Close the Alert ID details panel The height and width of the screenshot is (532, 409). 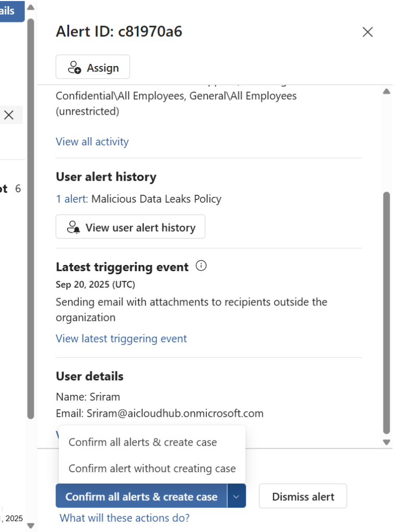pos(367,32)
